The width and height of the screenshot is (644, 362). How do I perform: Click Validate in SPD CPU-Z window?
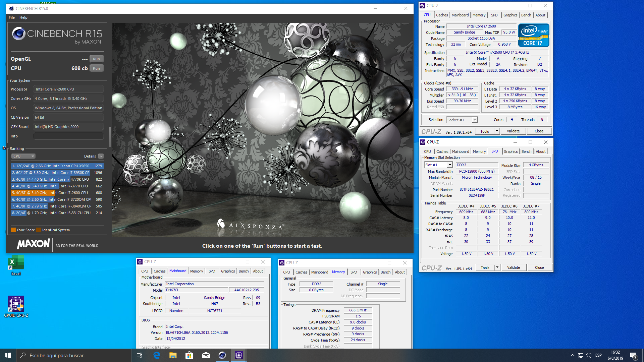pyautogui.click(x=514, y=267)
